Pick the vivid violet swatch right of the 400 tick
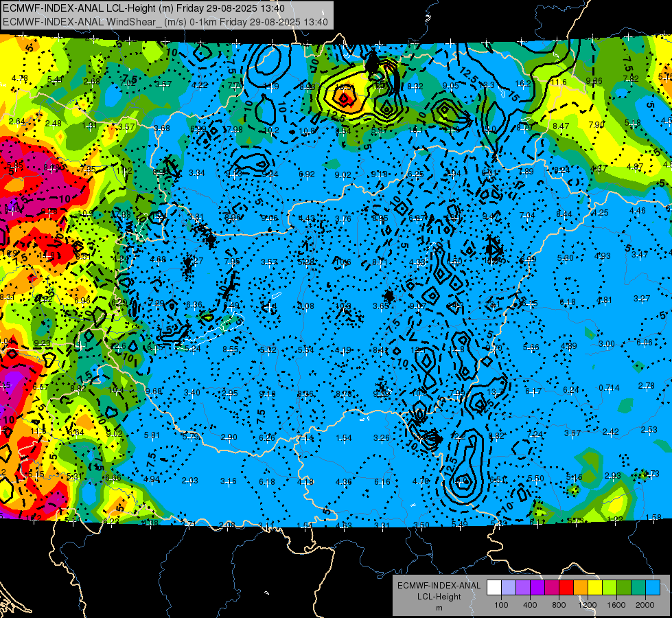 click(x=537, y=588)
